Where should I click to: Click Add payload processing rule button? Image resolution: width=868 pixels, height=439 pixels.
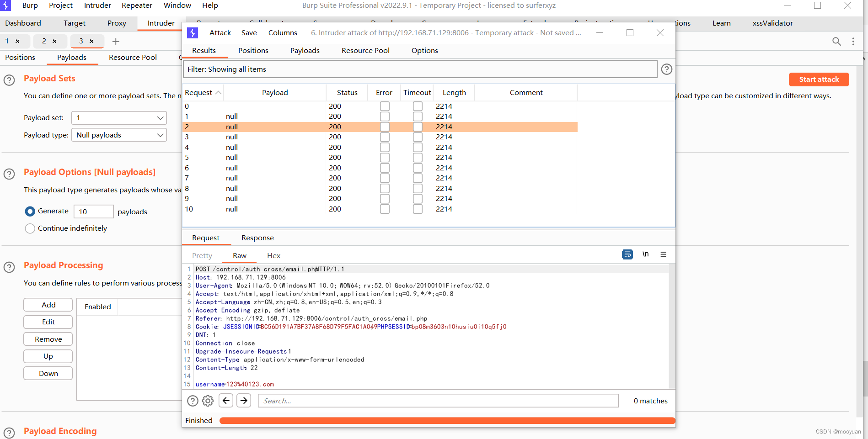48,305
